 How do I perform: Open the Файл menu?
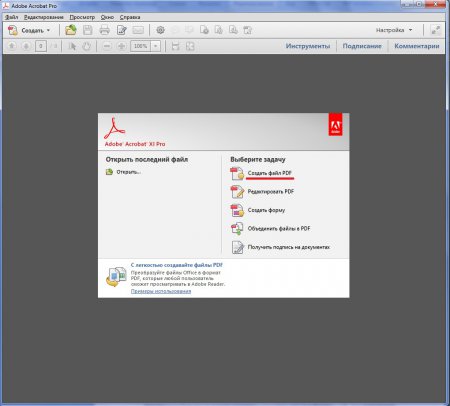[x=12, y=17]
